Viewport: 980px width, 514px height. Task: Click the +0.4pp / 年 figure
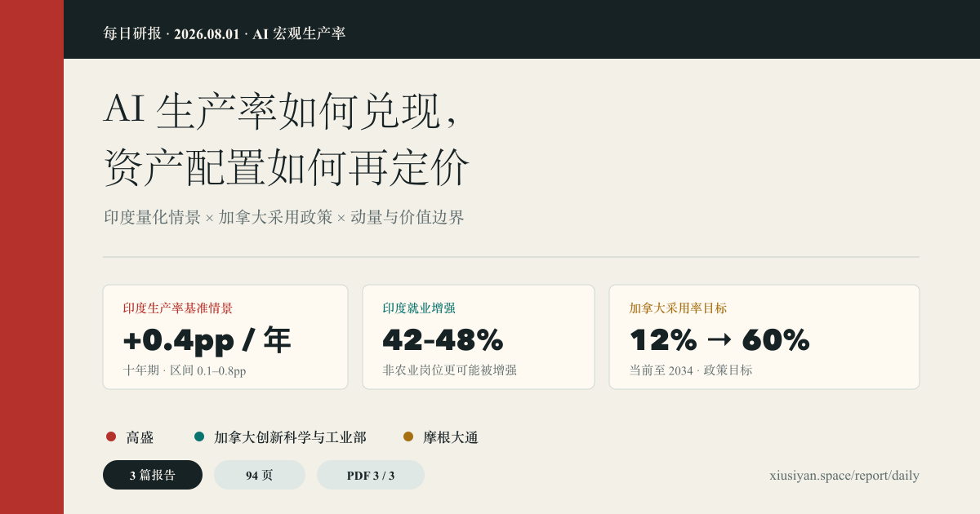pos(207,340)
